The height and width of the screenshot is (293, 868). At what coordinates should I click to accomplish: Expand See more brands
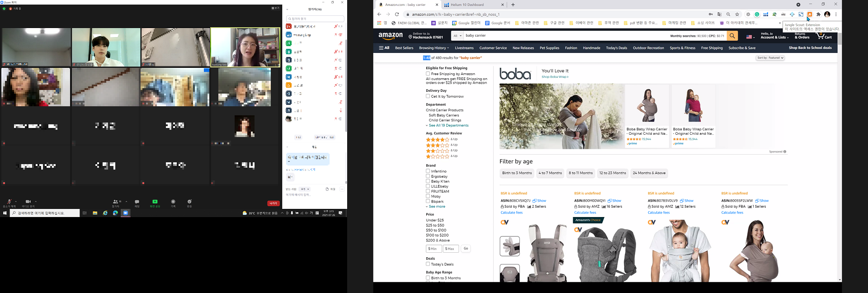pyautogui.click(x=435, y=207)
